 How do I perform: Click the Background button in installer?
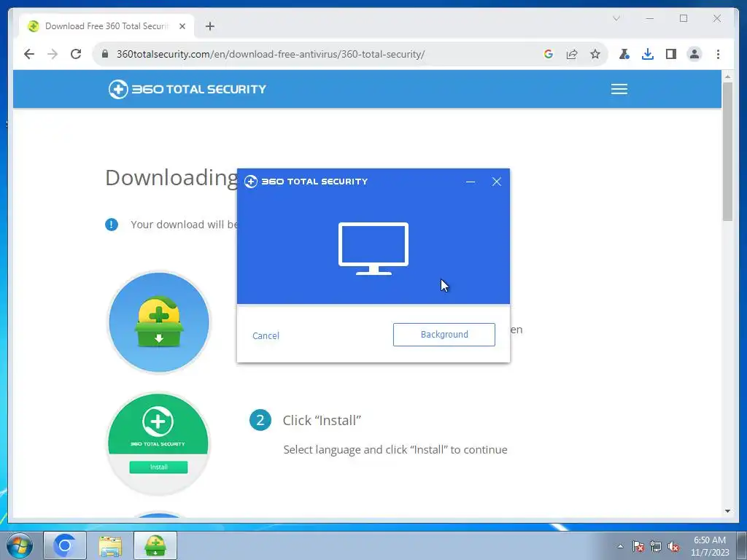click(444, 335)
